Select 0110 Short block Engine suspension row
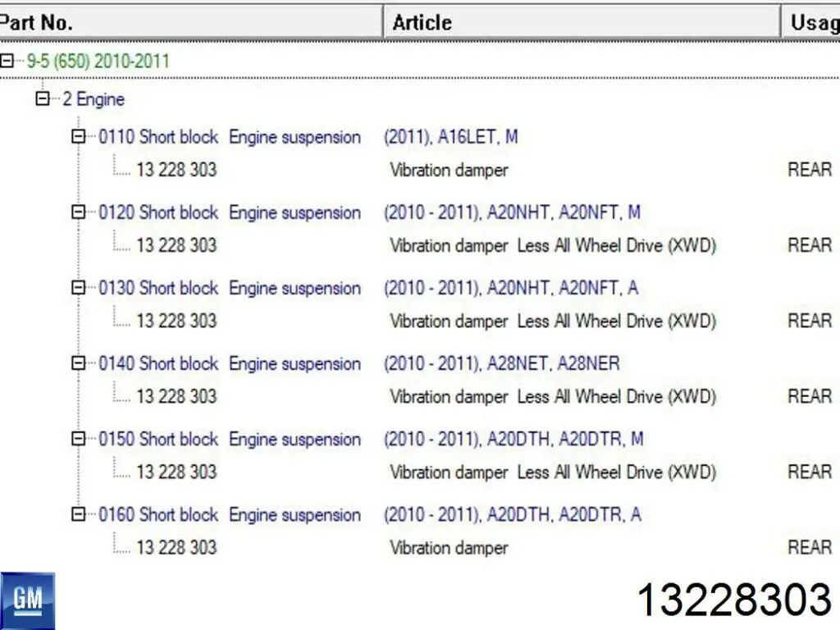 [230, 137]
